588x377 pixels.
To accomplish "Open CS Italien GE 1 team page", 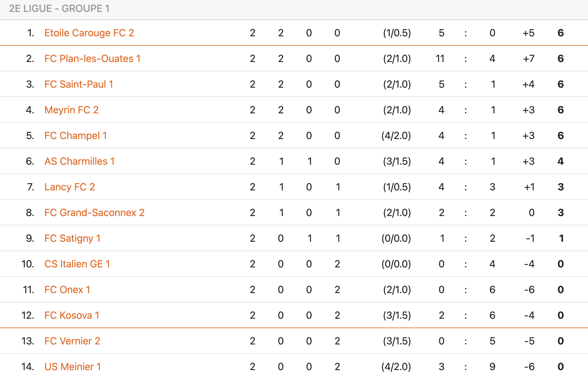I will pos(77,264).
